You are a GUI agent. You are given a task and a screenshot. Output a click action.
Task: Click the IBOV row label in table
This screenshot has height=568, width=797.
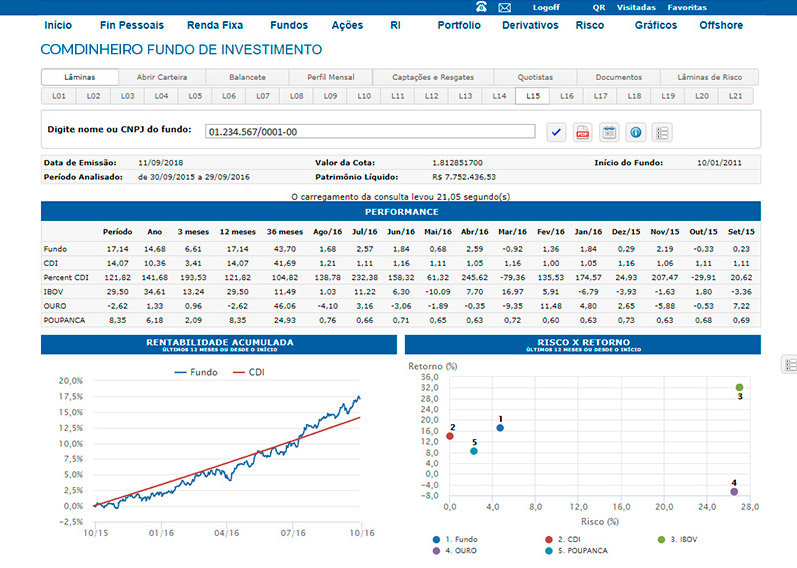(x=53, y=292)
